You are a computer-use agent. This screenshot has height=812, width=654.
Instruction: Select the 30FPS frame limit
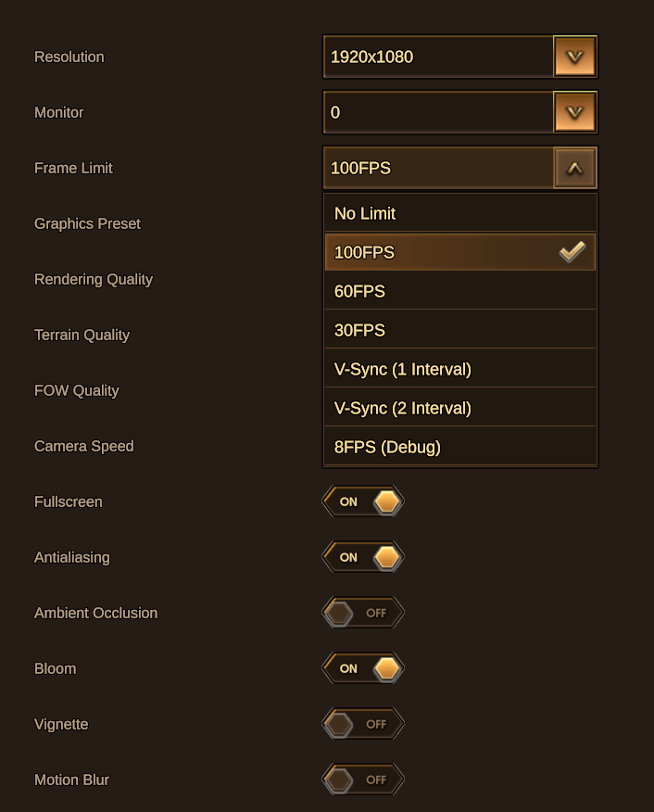459,330
